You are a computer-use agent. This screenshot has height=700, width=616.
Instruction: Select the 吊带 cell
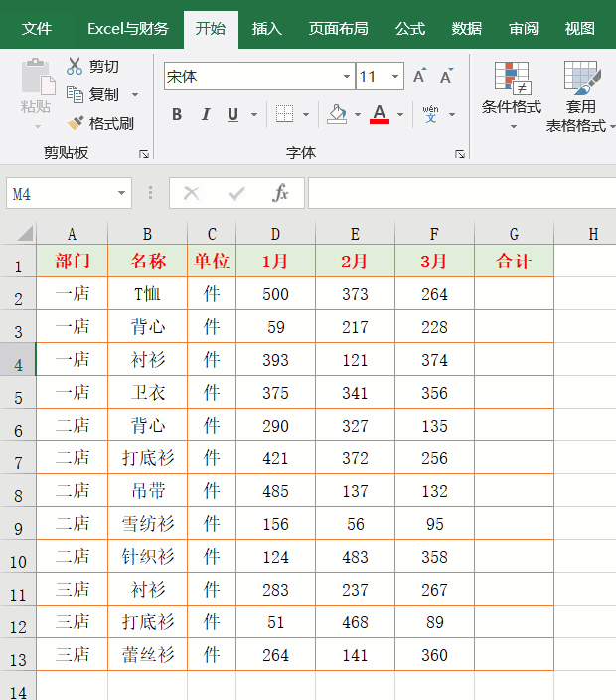[x=148, y=490]
